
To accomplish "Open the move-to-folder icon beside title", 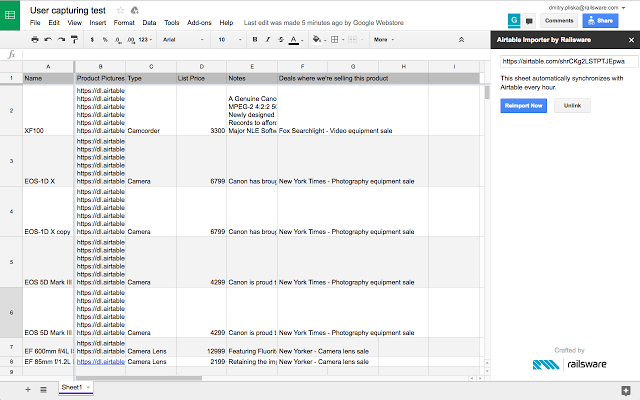I will coord(134,10).
